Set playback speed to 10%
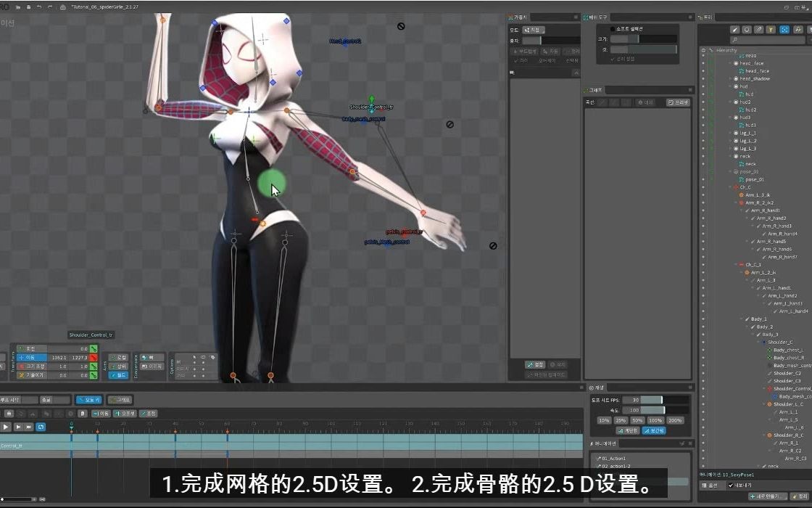The width and height of the screenshot is (812, 508). [x=604, y=420]
